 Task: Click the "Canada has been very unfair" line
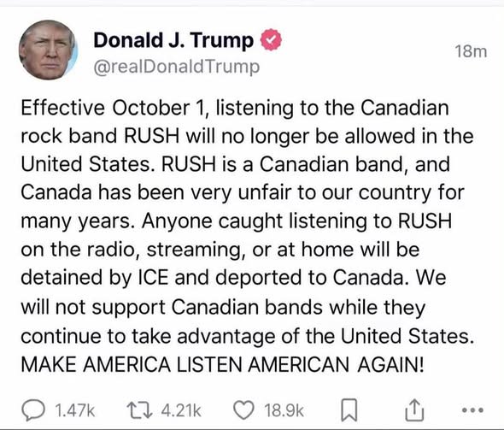243,193
